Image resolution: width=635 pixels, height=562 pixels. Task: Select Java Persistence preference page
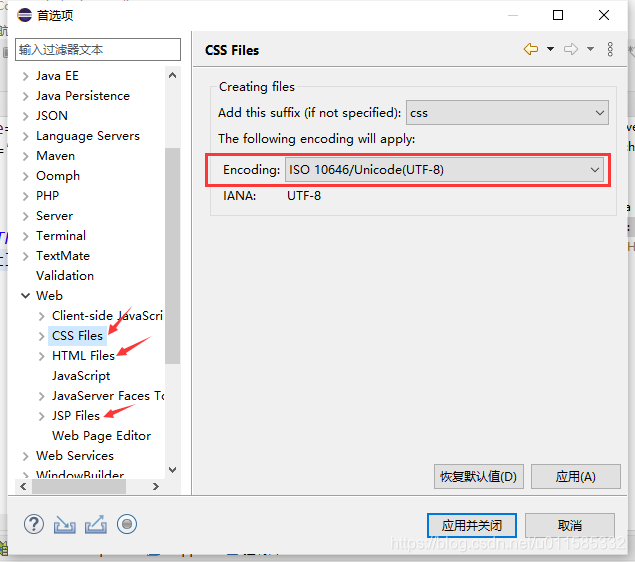(83, 96)
